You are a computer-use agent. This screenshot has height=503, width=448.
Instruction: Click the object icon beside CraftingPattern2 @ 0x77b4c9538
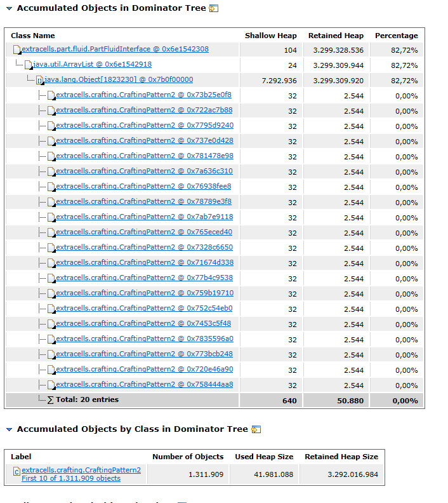(51, 278)
